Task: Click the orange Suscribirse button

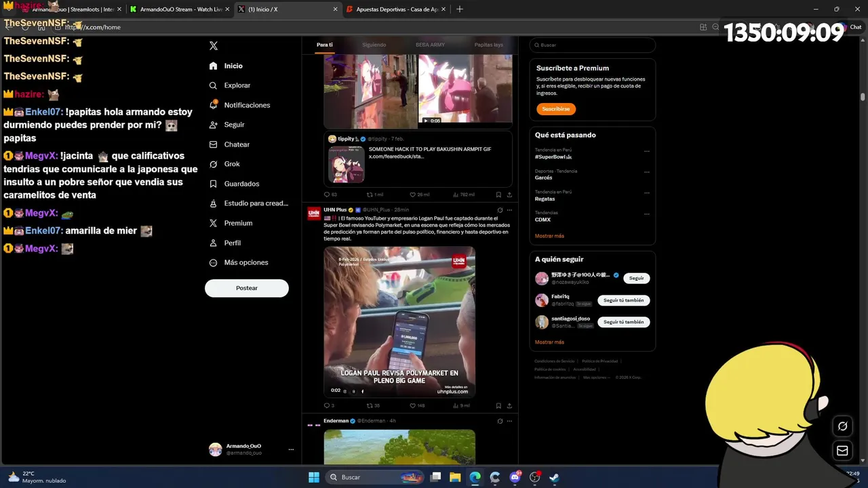Action: click(556, 108)
